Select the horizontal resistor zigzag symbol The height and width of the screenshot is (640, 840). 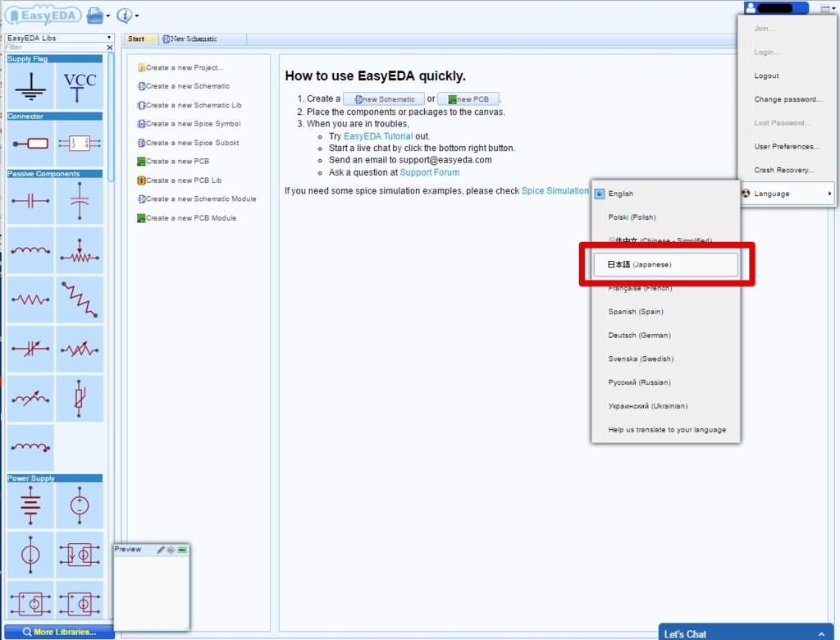point(30,299)
